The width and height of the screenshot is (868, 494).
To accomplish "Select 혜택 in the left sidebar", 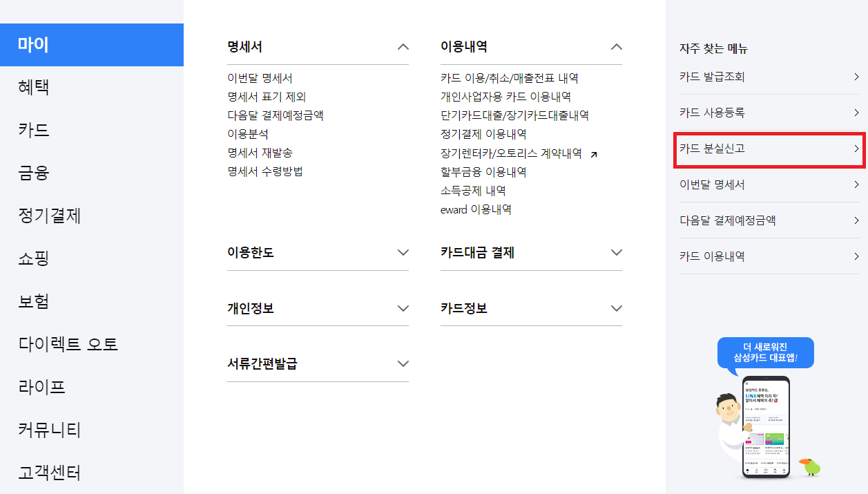I will tap(32, 86).
